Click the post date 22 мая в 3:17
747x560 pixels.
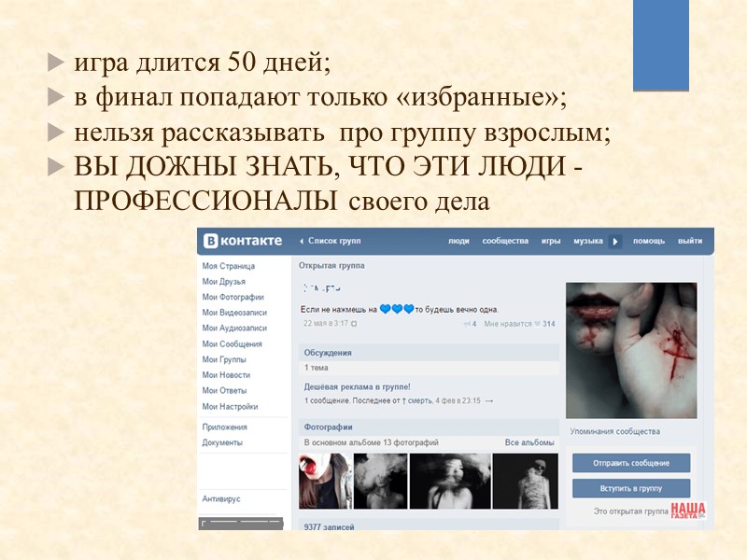325,323
